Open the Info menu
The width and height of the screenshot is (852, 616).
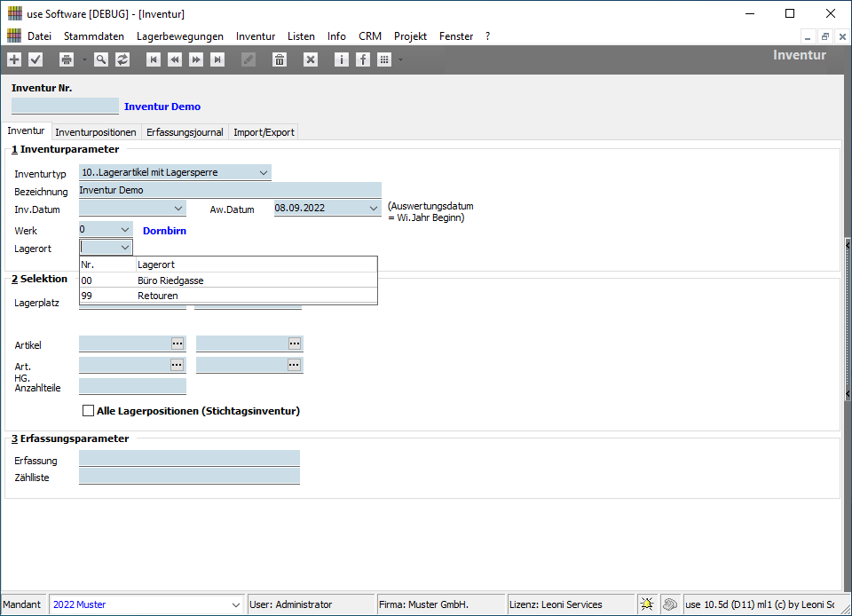(x=336, y=36)
